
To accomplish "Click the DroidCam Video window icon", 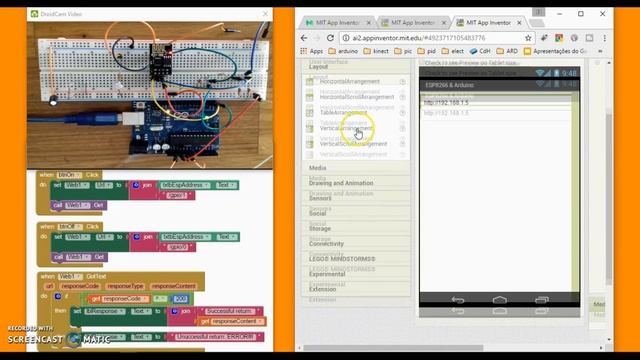I will tap(34, 14).
